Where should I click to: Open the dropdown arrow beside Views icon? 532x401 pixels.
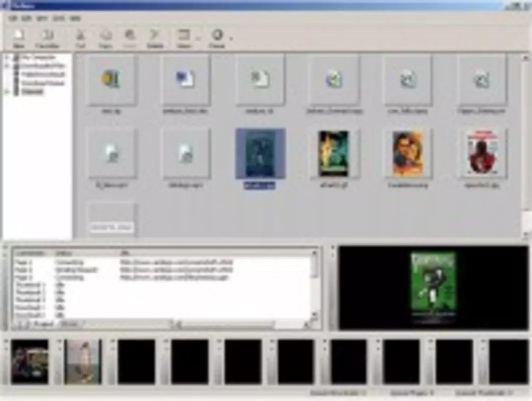tap(198, 38)
